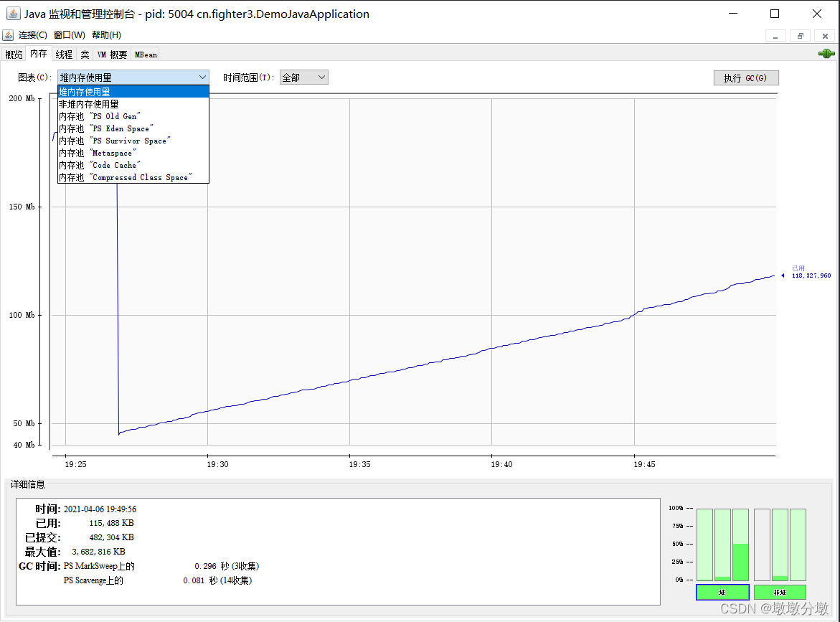Click the Java icon in title bar
840x622 pixels.
pyautogui.click(x=13, y=14)
